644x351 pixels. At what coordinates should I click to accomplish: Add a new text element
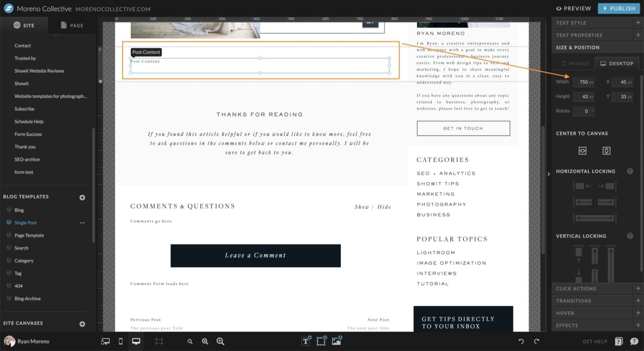pos(306,341)
